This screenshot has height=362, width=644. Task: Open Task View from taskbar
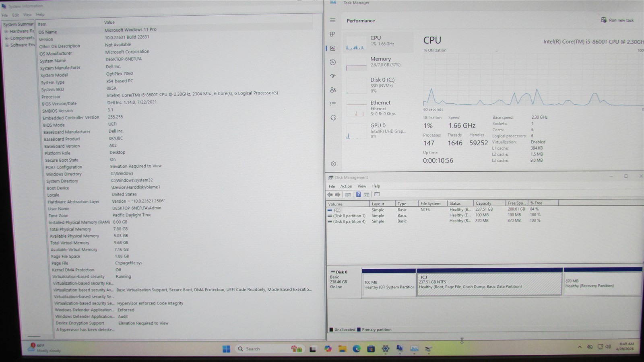[312, 349]
